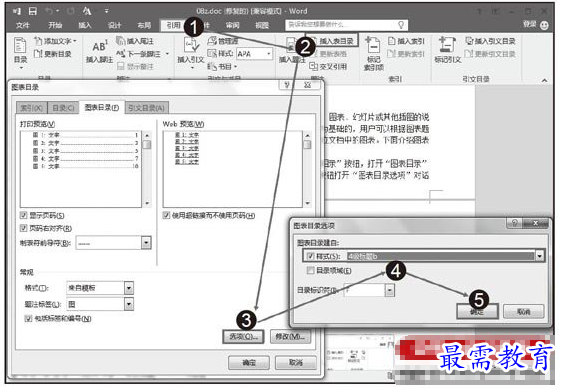Open the 文件 tab

23,25
